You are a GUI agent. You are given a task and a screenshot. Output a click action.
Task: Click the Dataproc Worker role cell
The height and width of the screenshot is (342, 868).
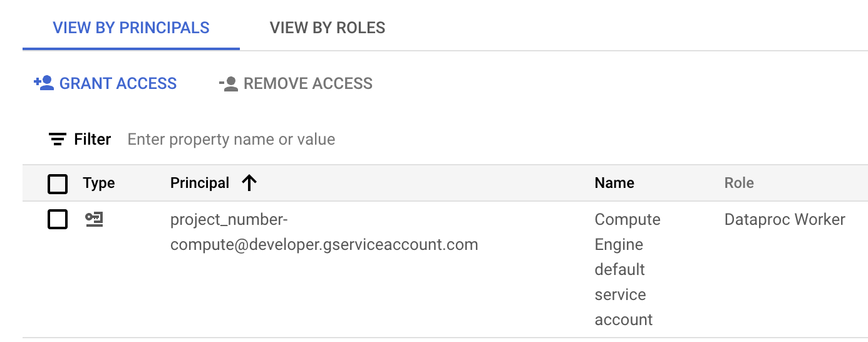(x=784, y=220)
